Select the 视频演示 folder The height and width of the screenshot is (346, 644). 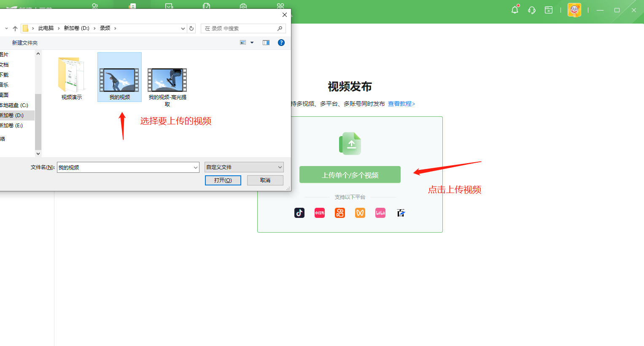pos(72,78)
